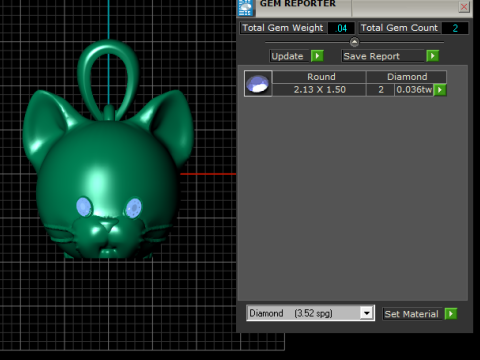Select the round gem thumbnail
Screen dimensions: 480x360
click(258, 83)
